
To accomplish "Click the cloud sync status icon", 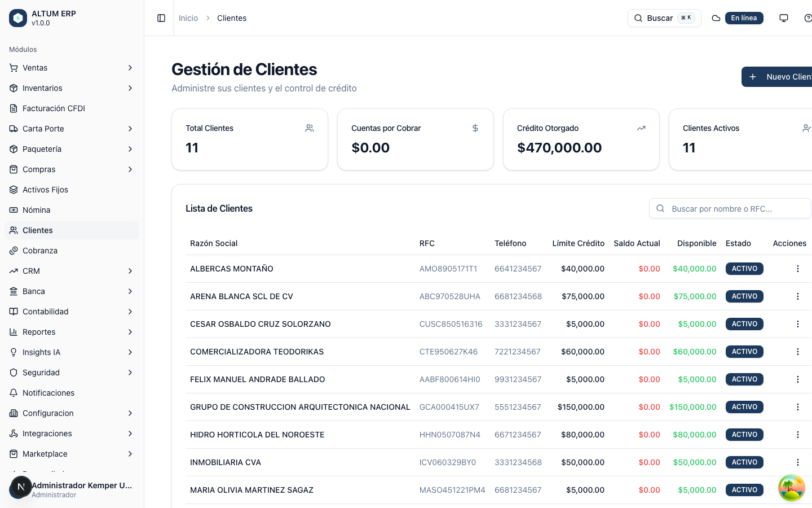I will click(716, 18).
